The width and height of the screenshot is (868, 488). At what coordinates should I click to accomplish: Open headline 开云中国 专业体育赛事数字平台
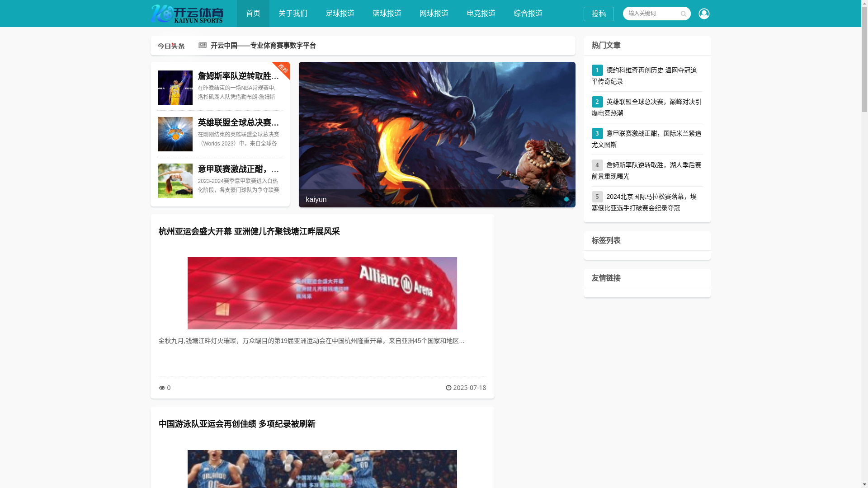click(263, 46)
